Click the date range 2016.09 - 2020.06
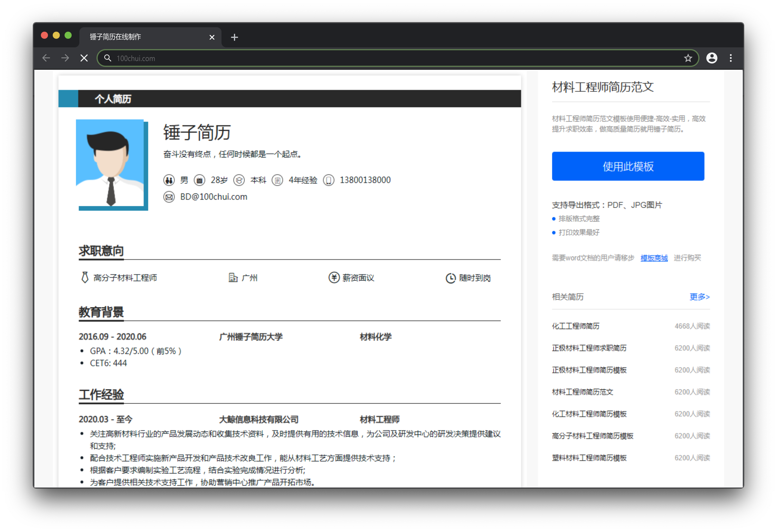 pyautogui.click(x=112, y=336)
